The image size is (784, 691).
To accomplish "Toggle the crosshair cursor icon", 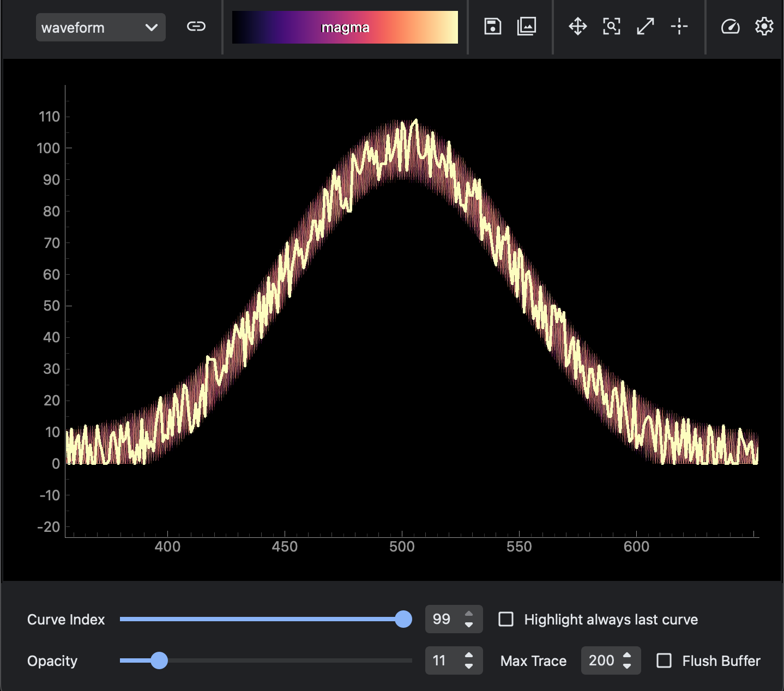I will 679,27.
